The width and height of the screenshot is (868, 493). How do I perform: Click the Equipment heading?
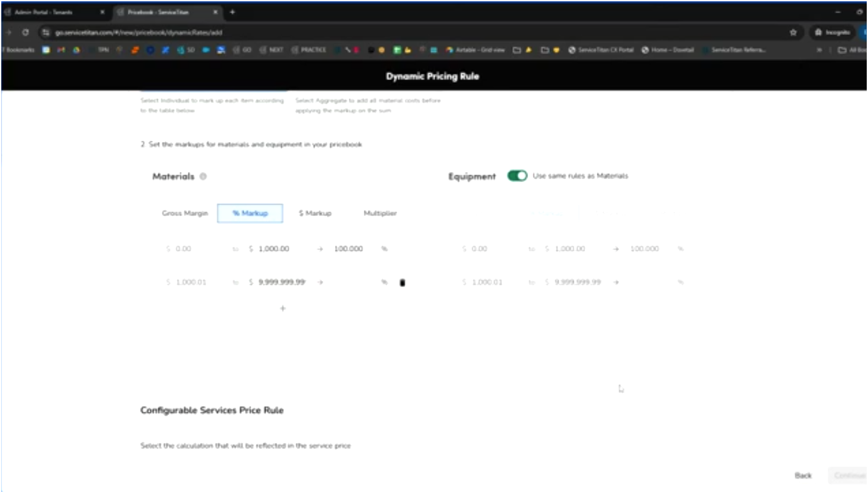[x=472, y=176]
